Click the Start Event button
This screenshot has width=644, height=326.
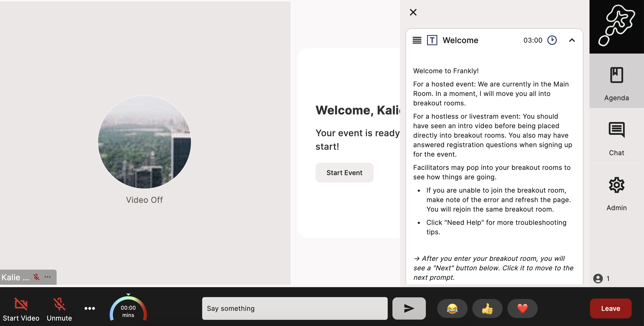(344, 172)
